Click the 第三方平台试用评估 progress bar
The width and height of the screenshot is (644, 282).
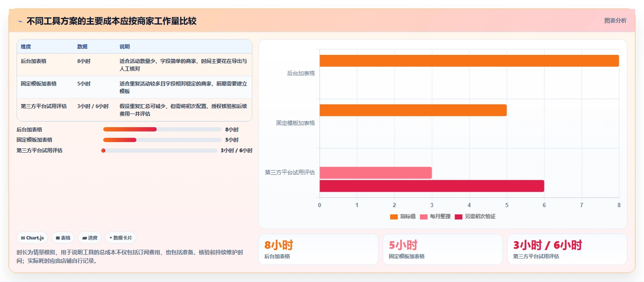tap(159, 151)
